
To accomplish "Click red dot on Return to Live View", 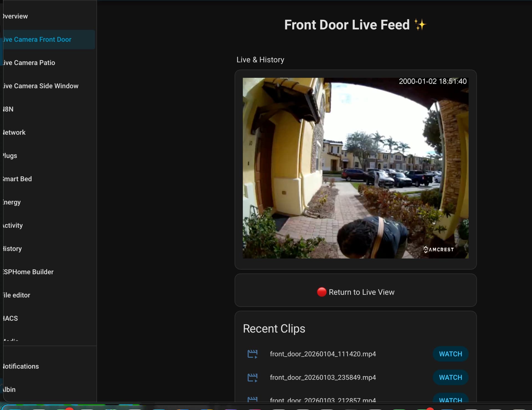I will (x=321, y=292).
